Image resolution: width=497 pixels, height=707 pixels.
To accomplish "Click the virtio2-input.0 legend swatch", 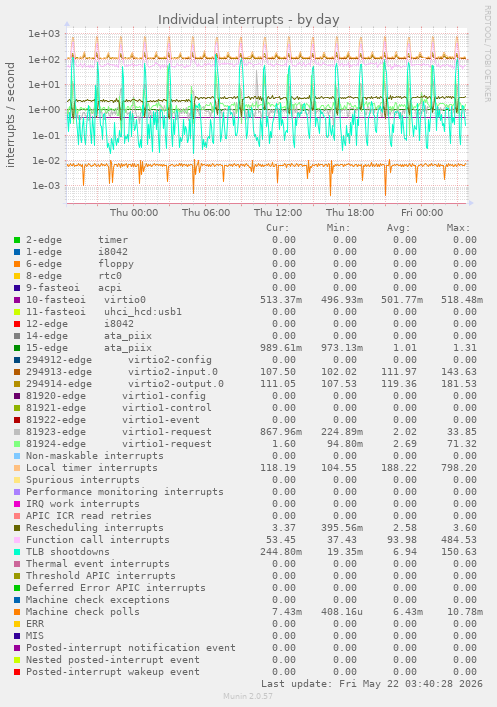I will (17, 372).
